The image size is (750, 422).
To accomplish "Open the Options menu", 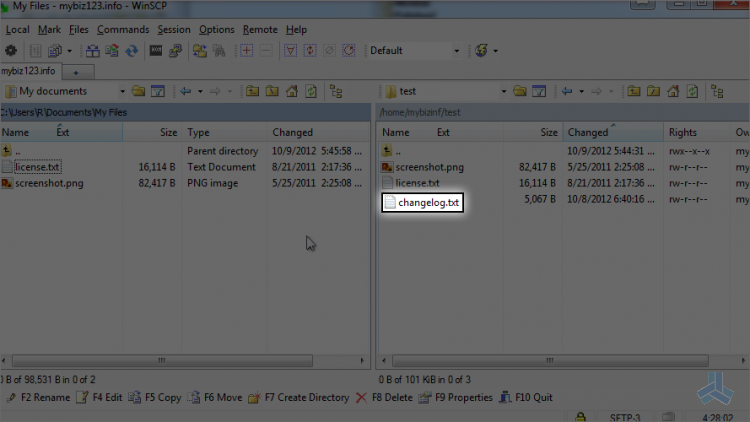I will pos(217,30).
